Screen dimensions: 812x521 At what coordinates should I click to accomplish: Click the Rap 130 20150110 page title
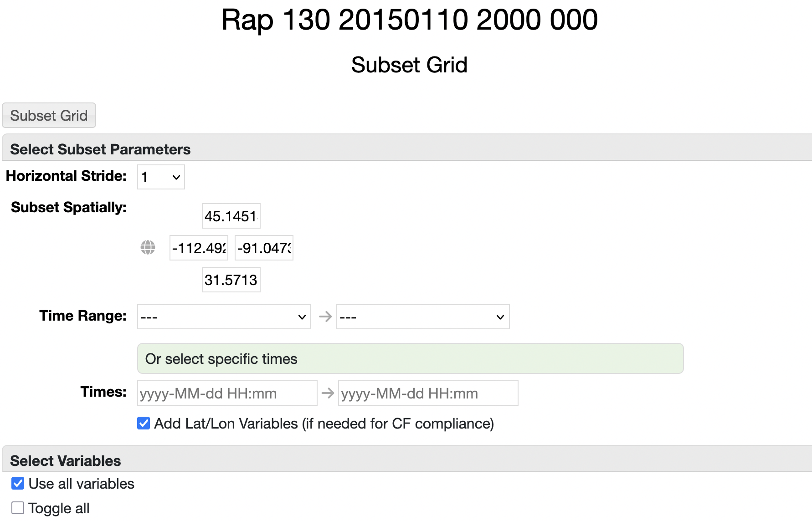[x=409, y=20]
